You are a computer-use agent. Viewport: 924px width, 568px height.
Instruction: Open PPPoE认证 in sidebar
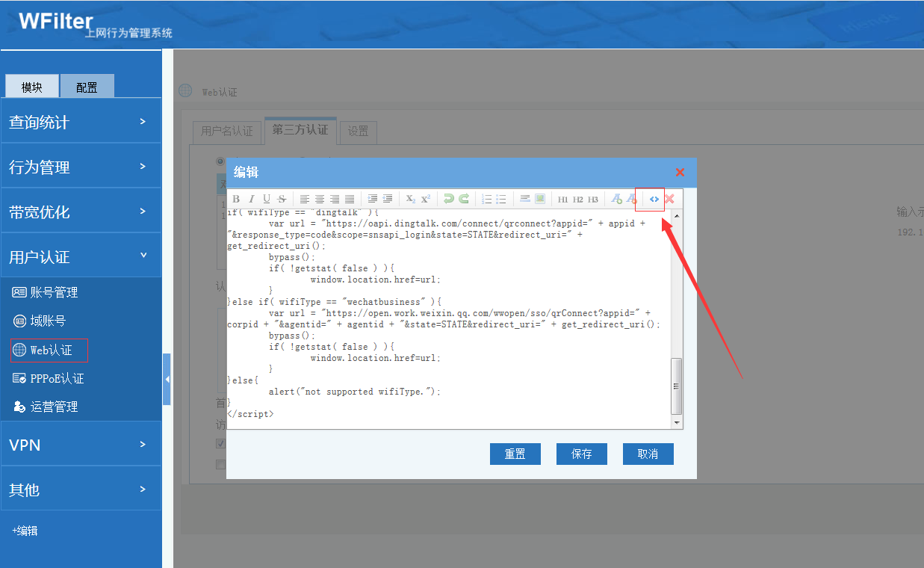57,378
